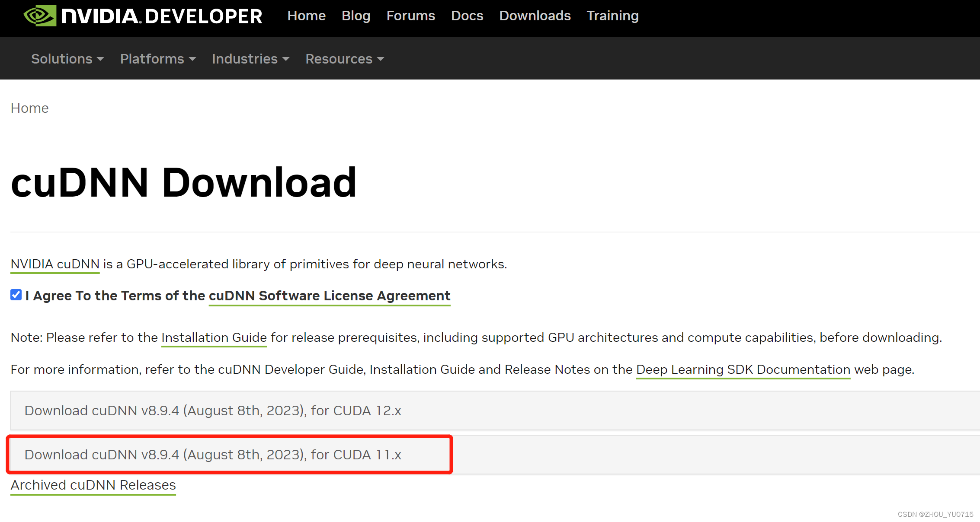Open the Training menu item
Screen dimensions: 980x522
612,16
